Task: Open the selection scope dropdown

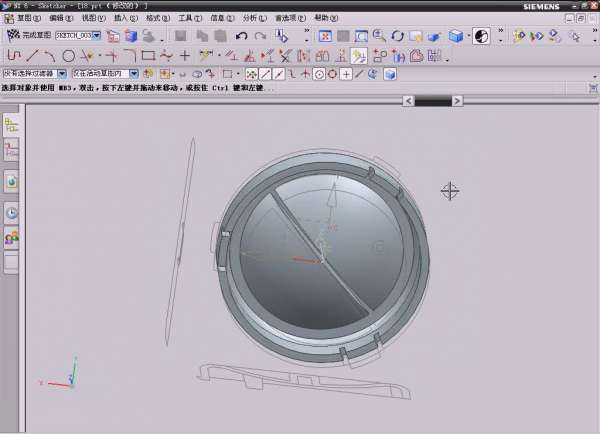Action: tap(134, 73)
